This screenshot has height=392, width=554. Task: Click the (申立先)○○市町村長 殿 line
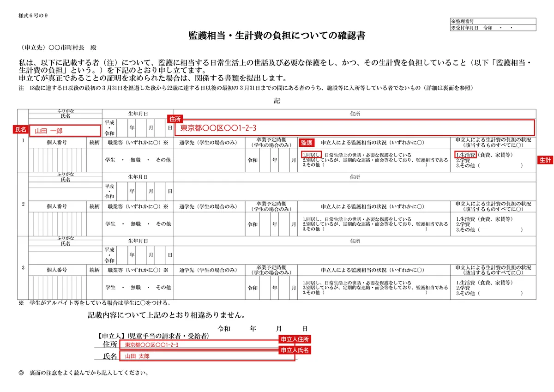click(58, 48)
